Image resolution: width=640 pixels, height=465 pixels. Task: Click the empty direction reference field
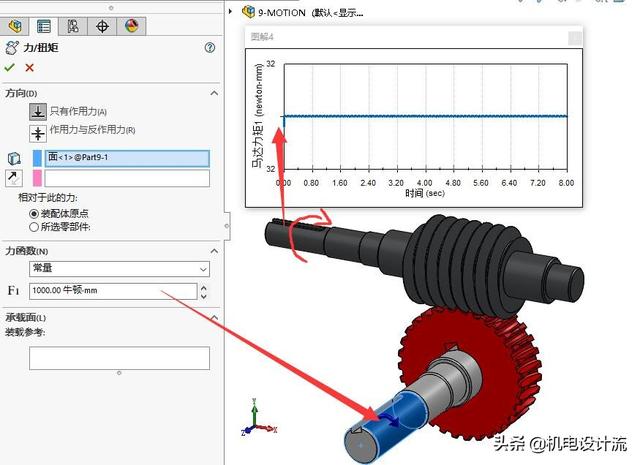click(127, 178)
